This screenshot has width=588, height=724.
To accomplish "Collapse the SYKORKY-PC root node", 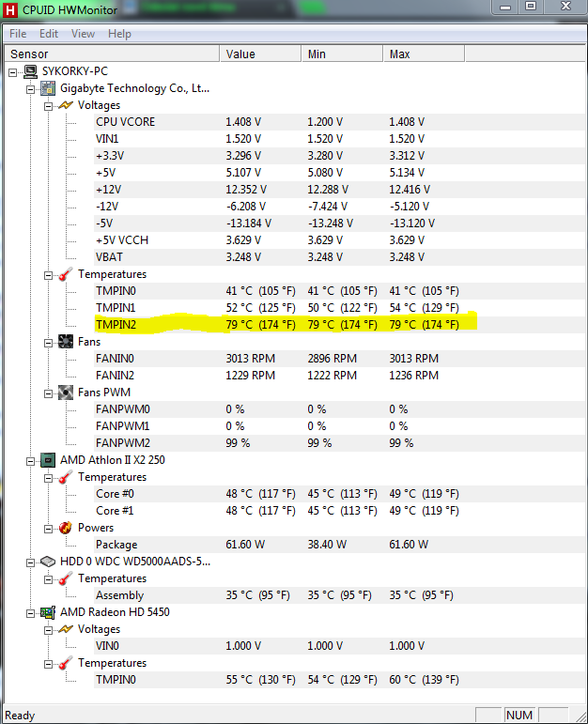I will 13,71.
